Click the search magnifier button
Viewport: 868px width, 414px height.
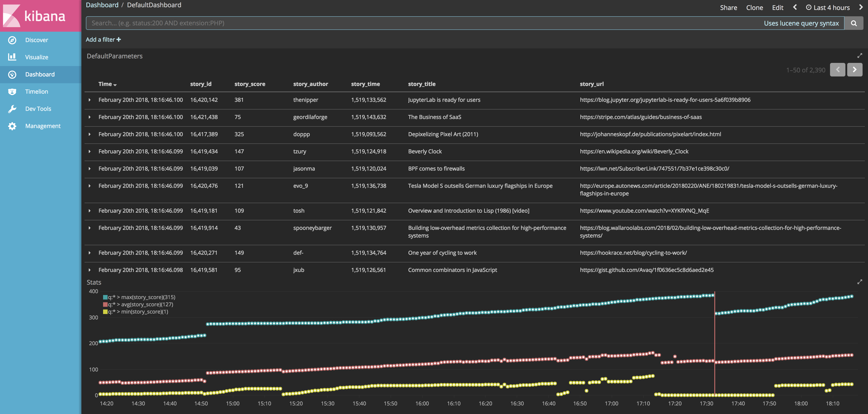click(x=854, y=23)
